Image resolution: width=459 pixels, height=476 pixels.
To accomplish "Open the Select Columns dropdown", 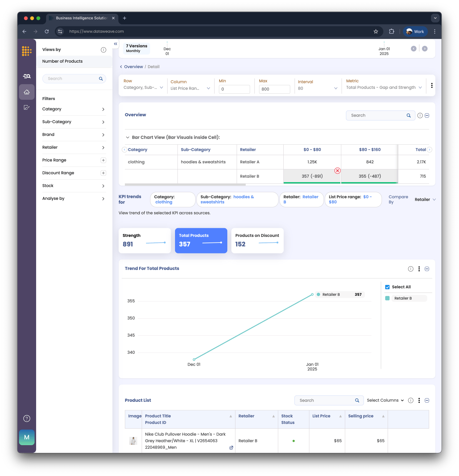I will [385, 400].
